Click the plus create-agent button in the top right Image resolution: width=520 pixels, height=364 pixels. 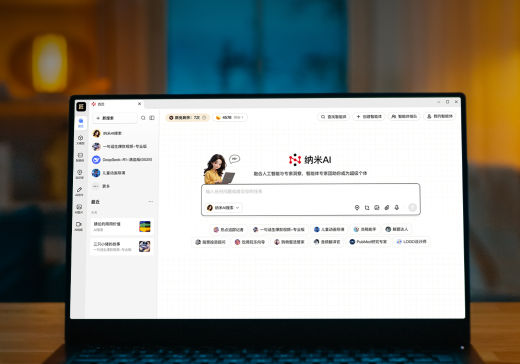tap(369, 117)
